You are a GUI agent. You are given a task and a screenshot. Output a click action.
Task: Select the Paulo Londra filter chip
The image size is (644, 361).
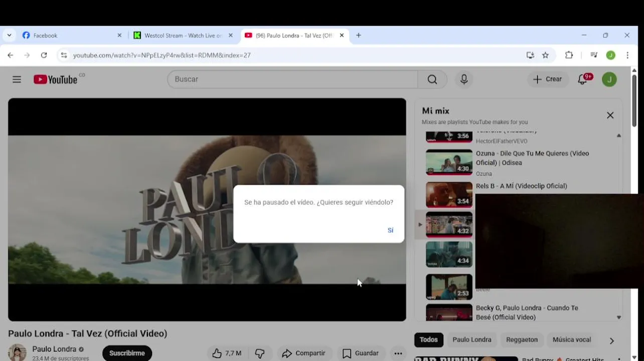tap(472, 339)
